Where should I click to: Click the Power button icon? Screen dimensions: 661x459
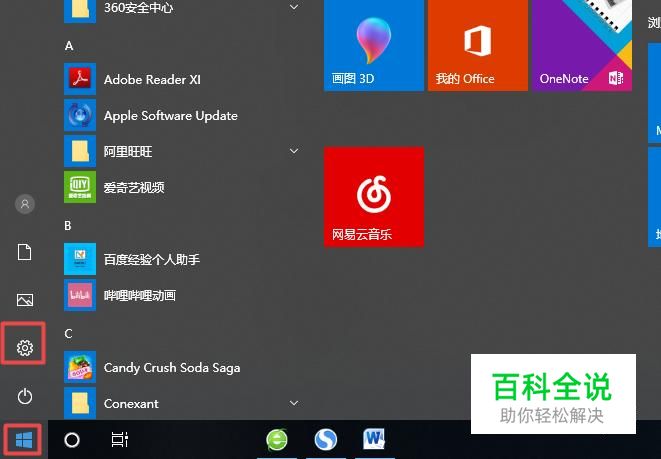(x=24, y=396)
